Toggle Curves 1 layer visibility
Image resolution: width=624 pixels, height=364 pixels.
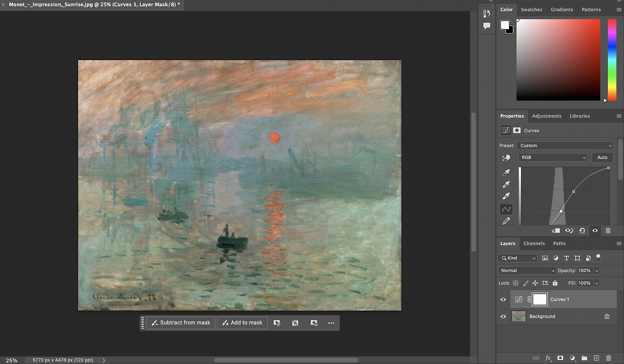(503, 300)
